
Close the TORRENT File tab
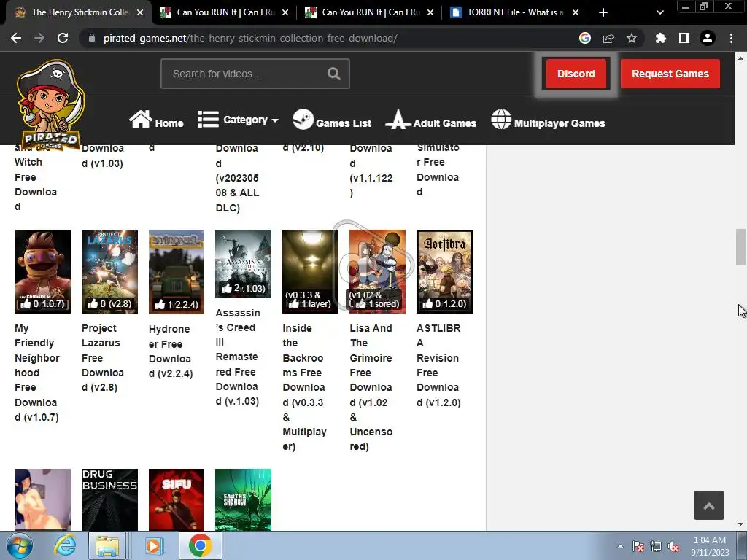pyautogui.click(x=576, y=12)
